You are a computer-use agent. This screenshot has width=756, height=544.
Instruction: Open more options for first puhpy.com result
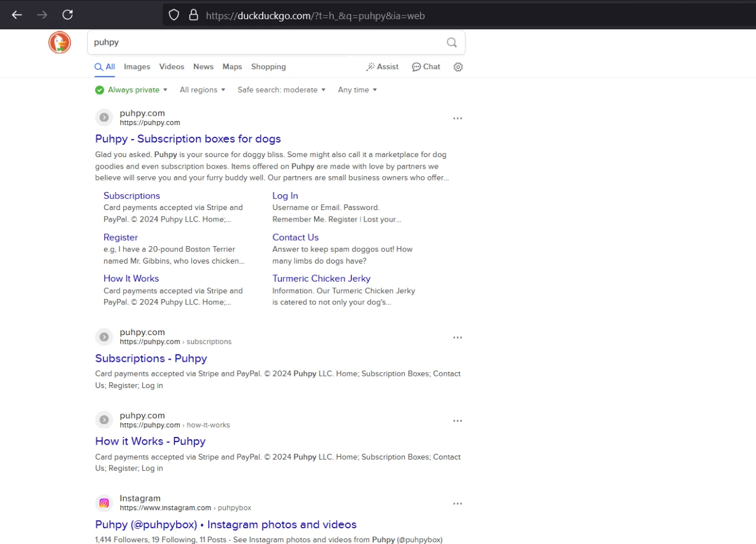click(458, 118)
